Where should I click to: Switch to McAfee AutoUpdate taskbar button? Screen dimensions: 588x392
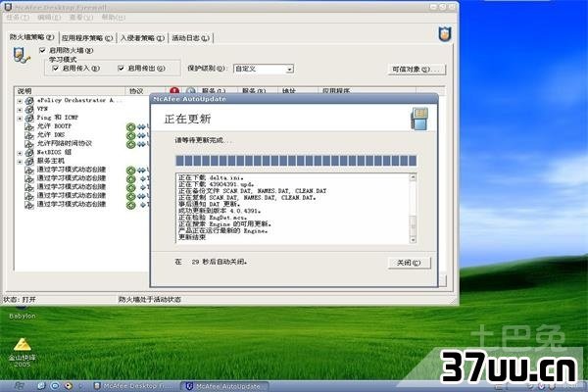click(x=224, y=386)
